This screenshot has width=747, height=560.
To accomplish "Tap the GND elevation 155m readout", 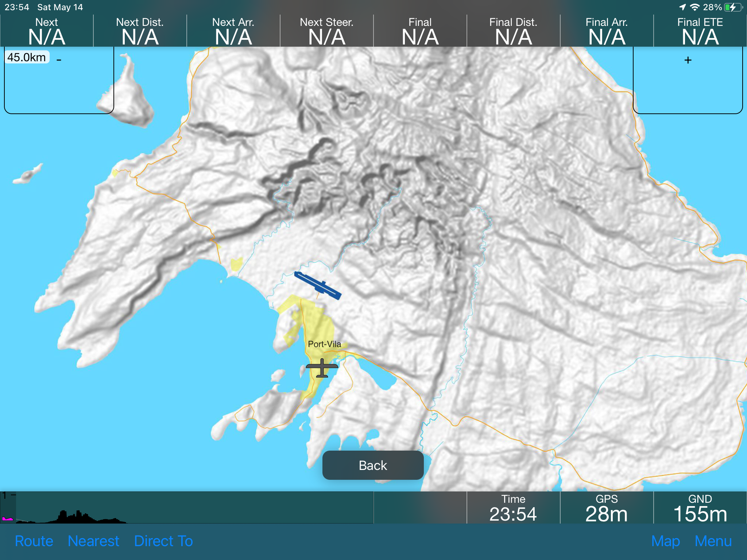I will pyautogui.click(x=700, y=508).
